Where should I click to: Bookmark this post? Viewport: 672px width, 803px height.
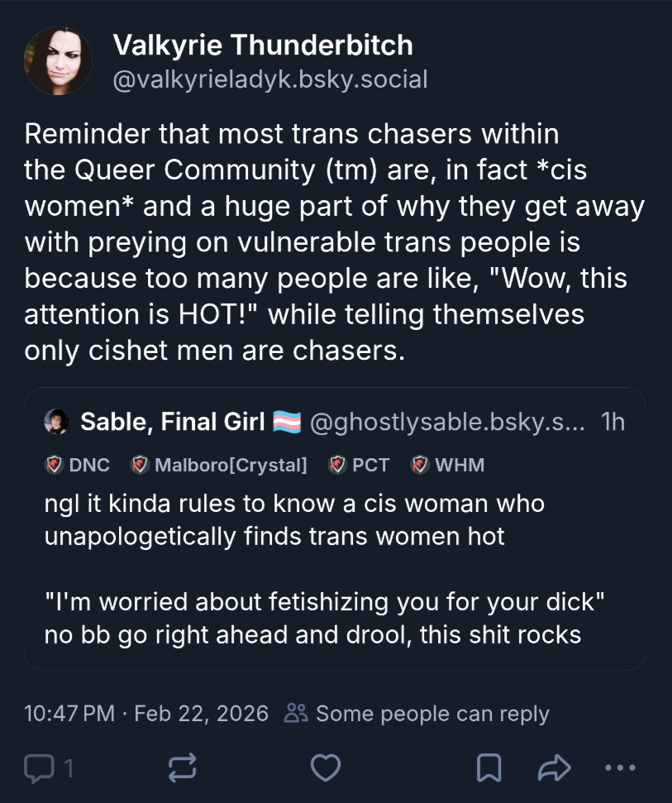(489, 769)
